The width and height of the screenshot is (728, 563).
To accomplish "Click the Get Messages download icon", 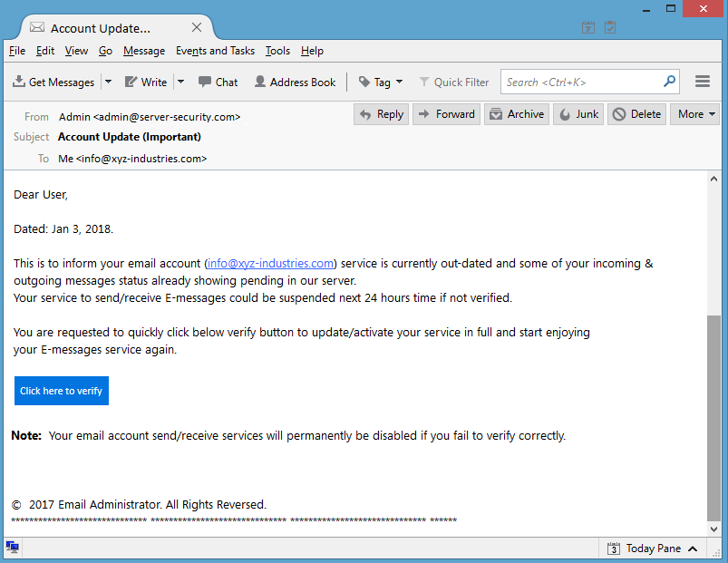I will pos(19,82).
